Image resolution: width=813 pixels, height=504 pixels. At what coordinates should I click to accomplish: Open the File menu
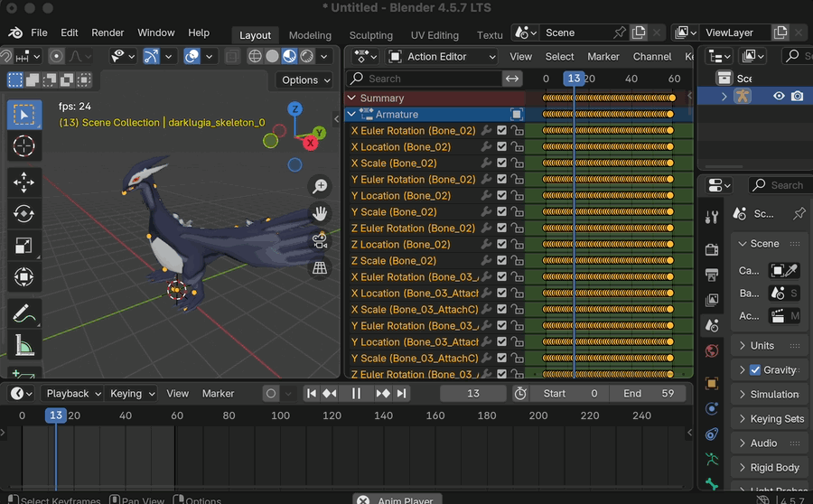pyautogui.click(x=39, y=33)
